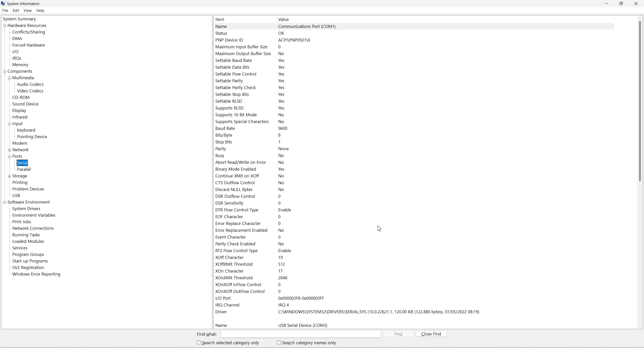Click the Value column header
The image size is (644, 348).
pyautogui.click(x=283, y=19)
